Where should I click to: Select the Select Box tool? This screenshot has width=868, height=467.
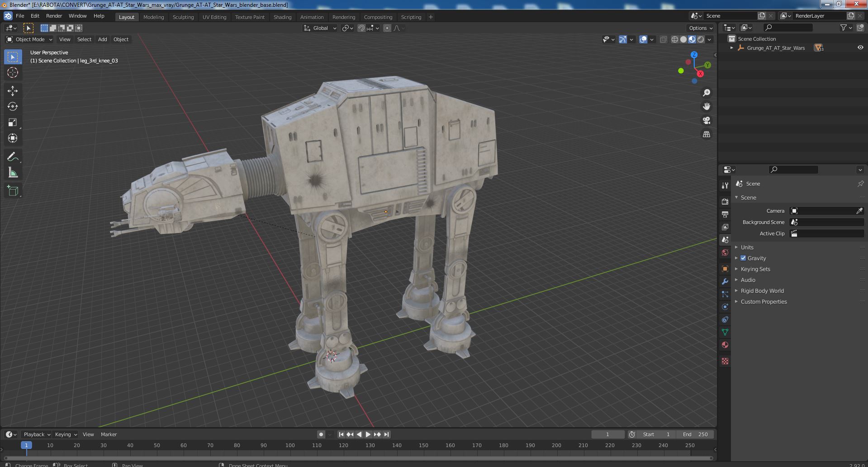tap(13, 57)
